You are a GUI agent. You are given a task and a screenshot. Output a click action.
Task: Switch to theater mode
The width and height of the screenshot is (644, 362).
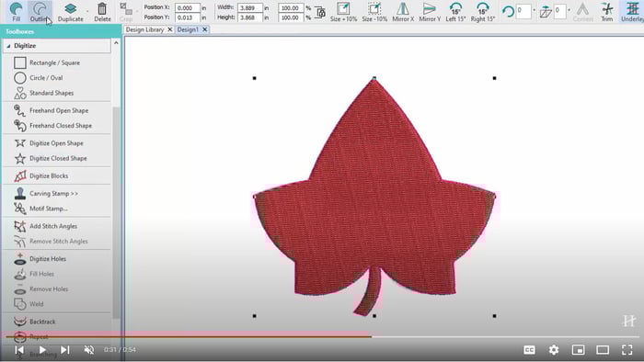point(603,350)
